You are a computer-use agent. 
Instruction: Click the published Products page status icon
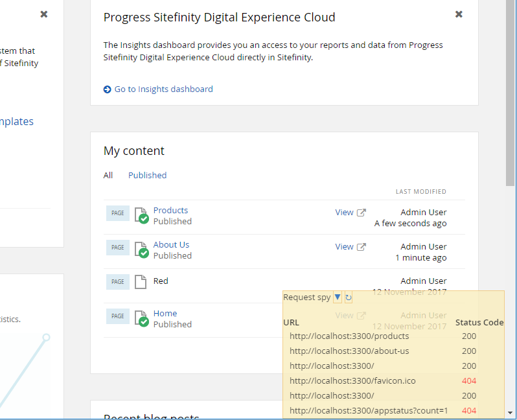(141, 215)
